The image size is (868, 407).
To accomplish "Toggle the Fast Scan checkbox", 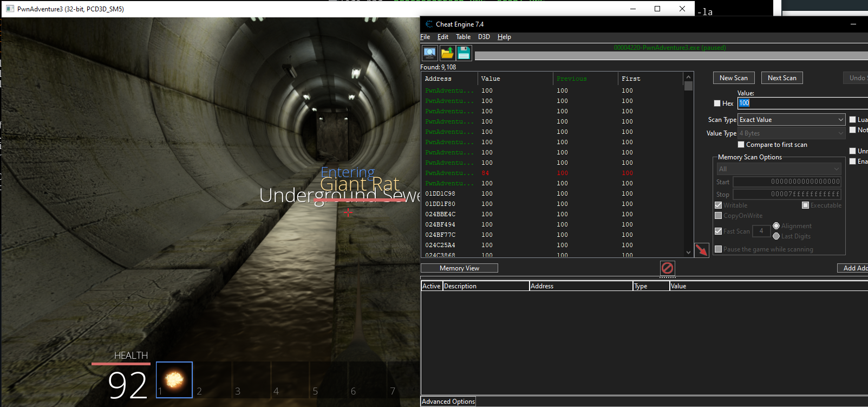I will pos(718,231).
